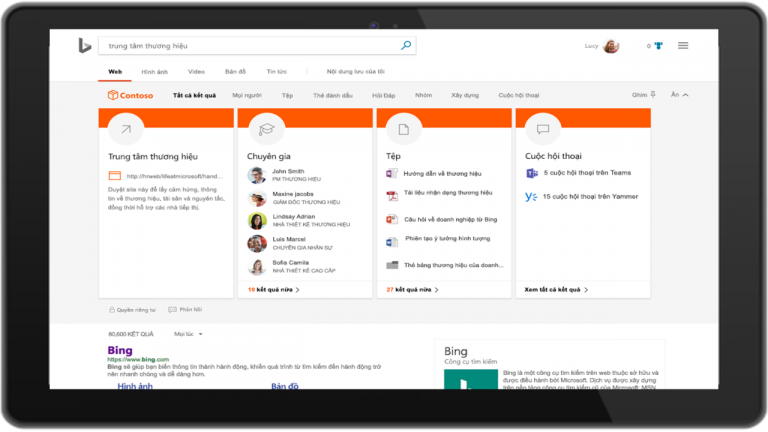Switch to the Bản đồ tab
Screen dimensions: 768x432
point(236,72)
